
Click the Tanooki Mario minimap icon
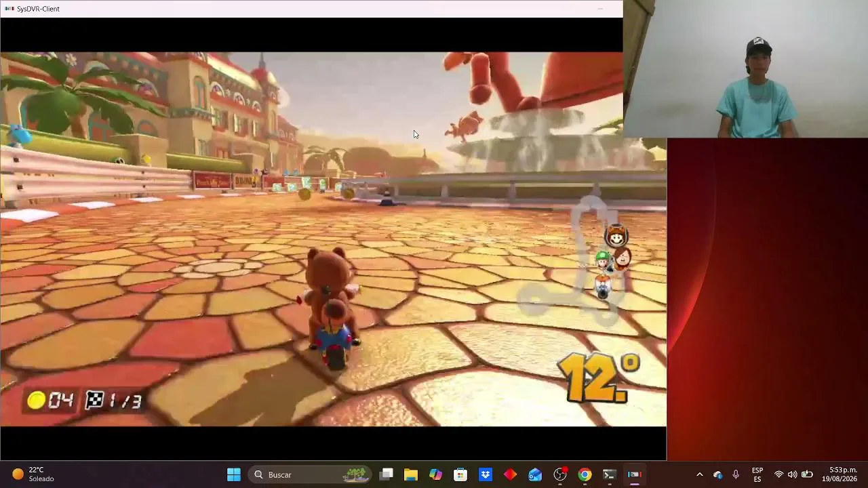(616, 237)
